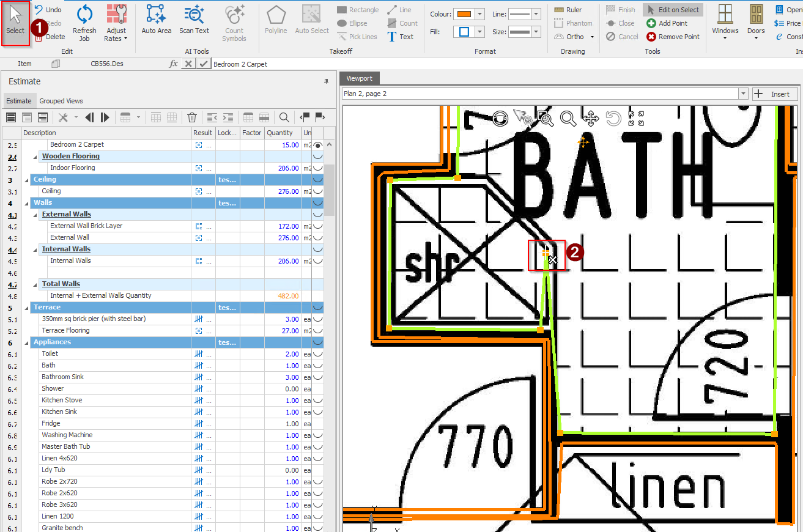Pin the Estimate panel
The image size is (803, 532).
[326, 81]
